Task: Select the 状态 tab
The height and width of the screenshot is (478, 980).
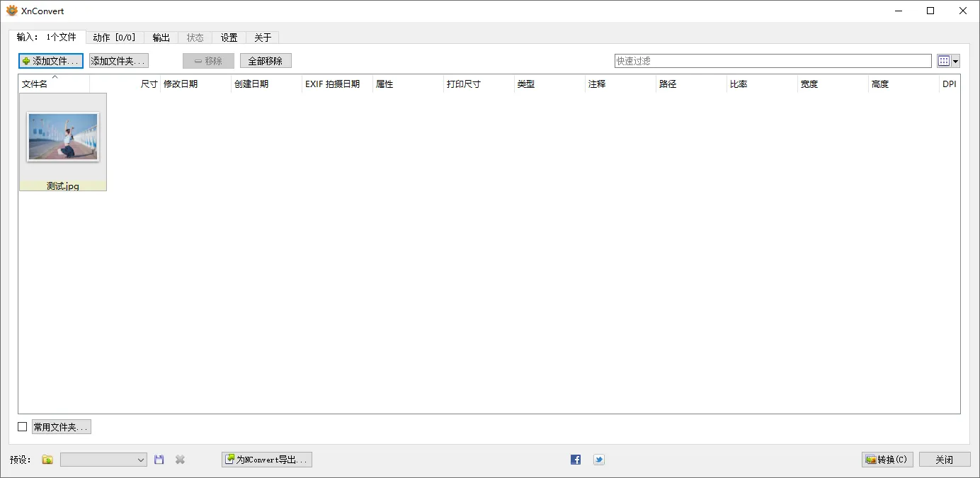Action: (x=195, y=38)
